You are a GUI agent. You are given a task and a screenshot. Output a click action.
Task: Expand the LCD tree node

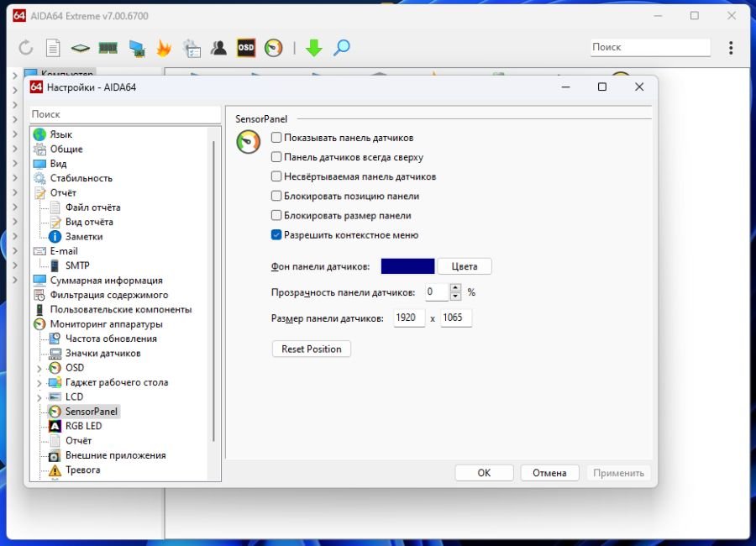39,398
